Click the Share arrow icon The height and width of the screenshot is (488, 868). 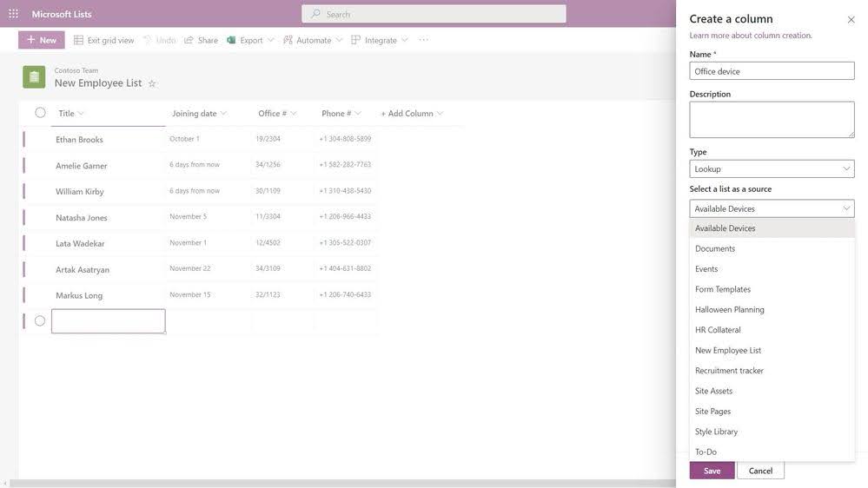[x=189, y=40]
